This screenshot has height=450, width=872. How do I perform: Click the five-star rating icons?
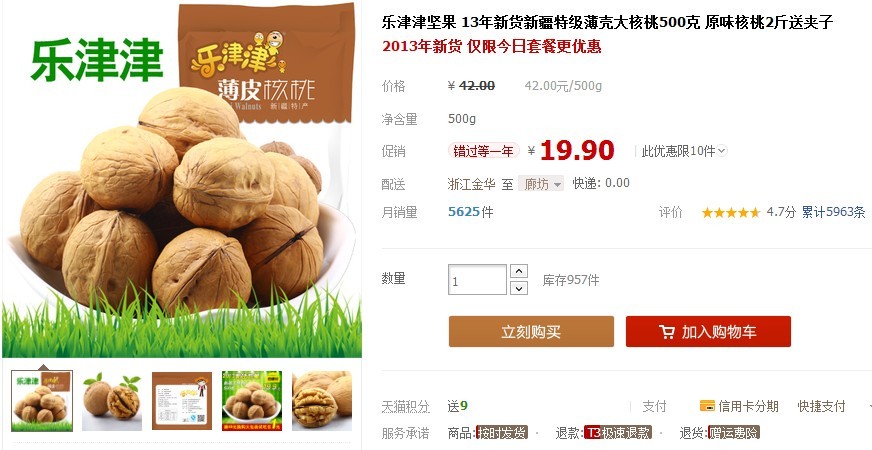[730, 212]
